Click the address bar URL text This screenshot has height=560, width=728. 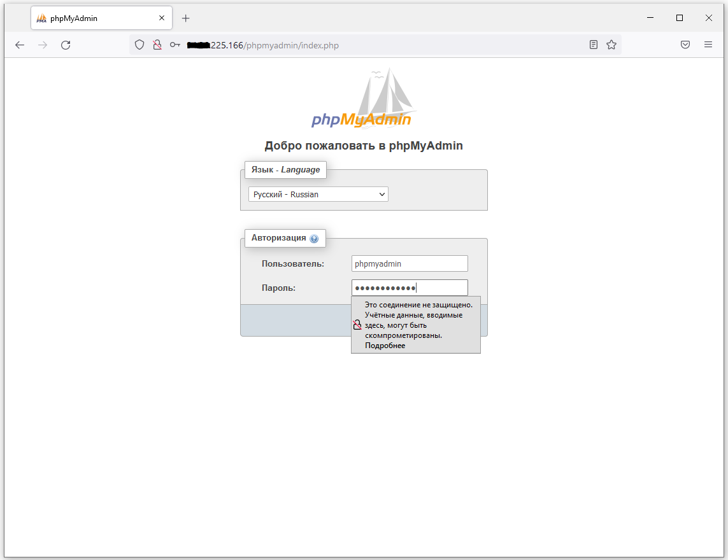click(x=263, y=45)
